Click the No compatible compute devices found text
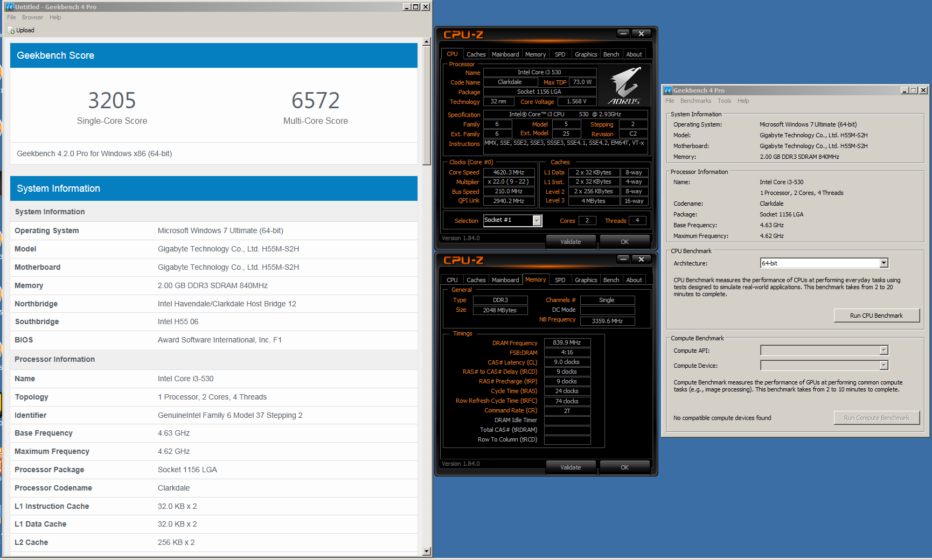932x560 pixels. [722, 418]
